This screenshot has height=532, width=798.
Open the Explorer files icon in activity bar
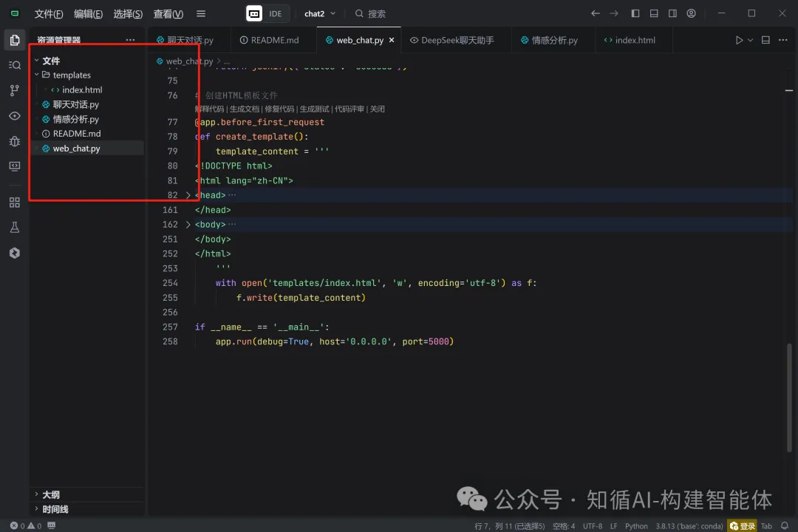coord(15,40)
